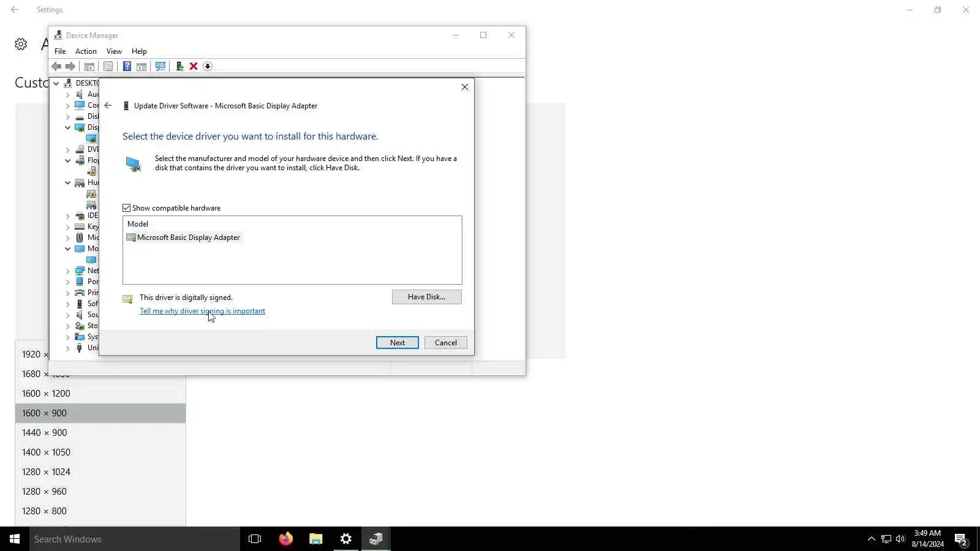The width and height of the screenshot is (980, 551).
Task: Choose 1400 × 1050 resolution in Settings list
Action: tap(100, 452)
